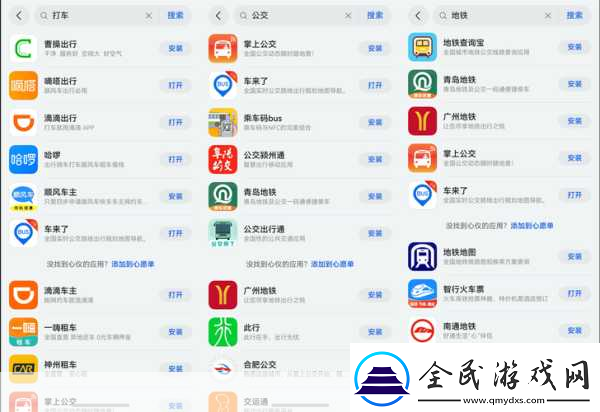Install 南通地铁
Image resolution: width=600 pixels, height=412 pixels.
click(575, 331)
